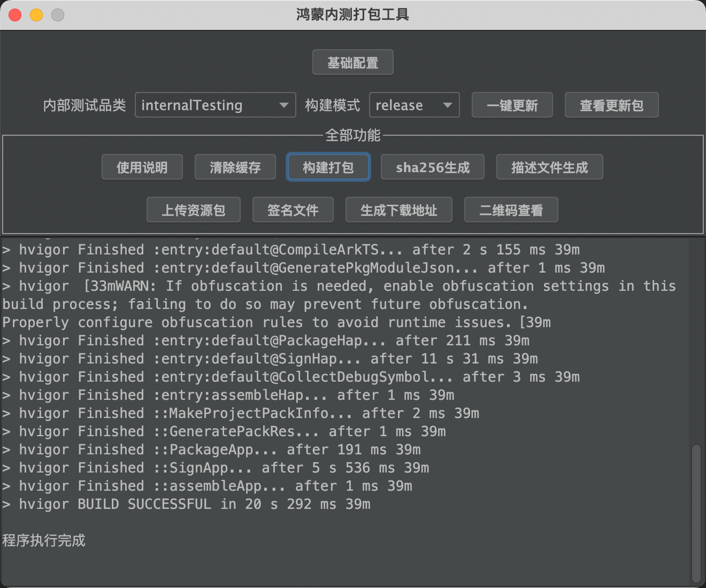Click the 一键更新 button
This screenshot has height=588, width=706.
[512, 105]
